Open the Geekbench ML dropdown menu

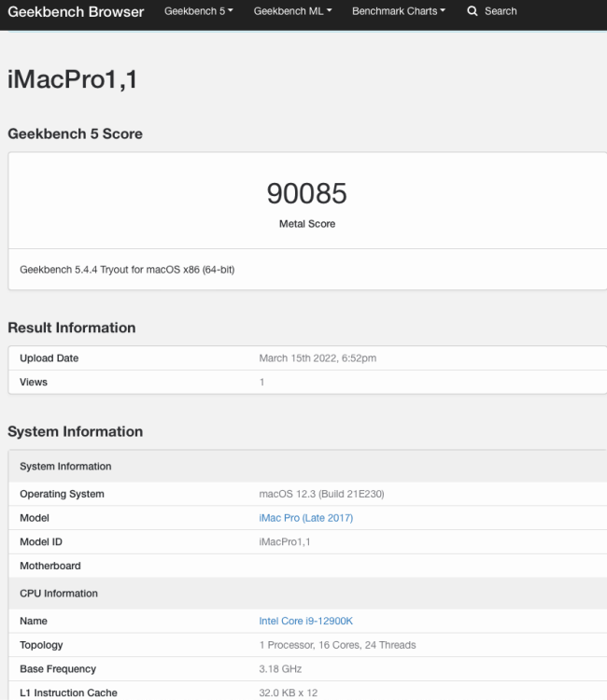(x=292, y=11)
